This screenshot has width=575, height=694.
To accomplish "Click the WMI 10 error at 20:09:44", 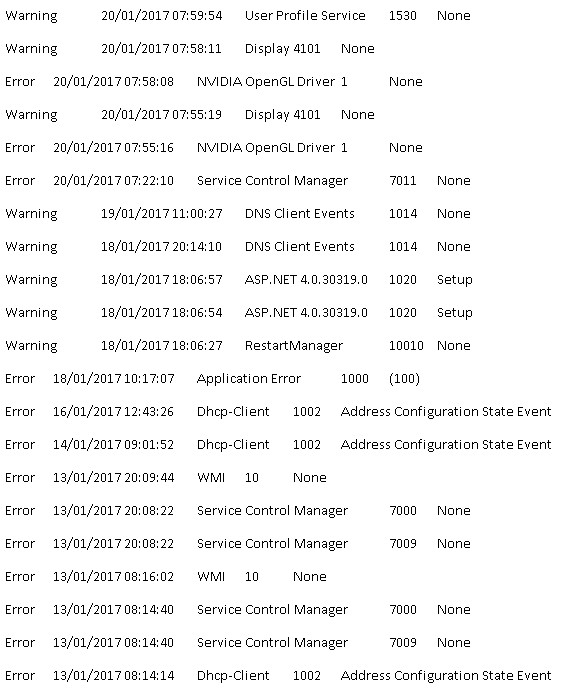I will point(166,478).
